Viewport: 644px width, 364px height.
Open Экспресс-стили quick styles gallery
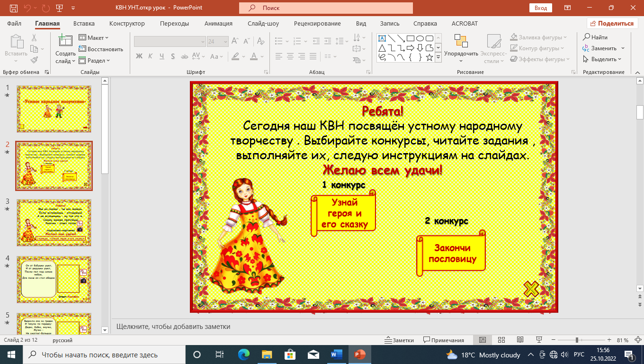pos(494,48)
